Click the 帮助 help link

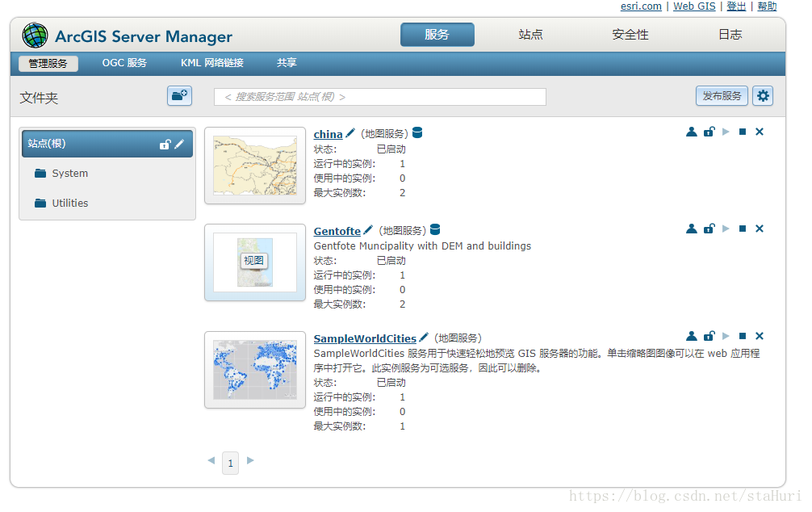click(x=767, y=6)
